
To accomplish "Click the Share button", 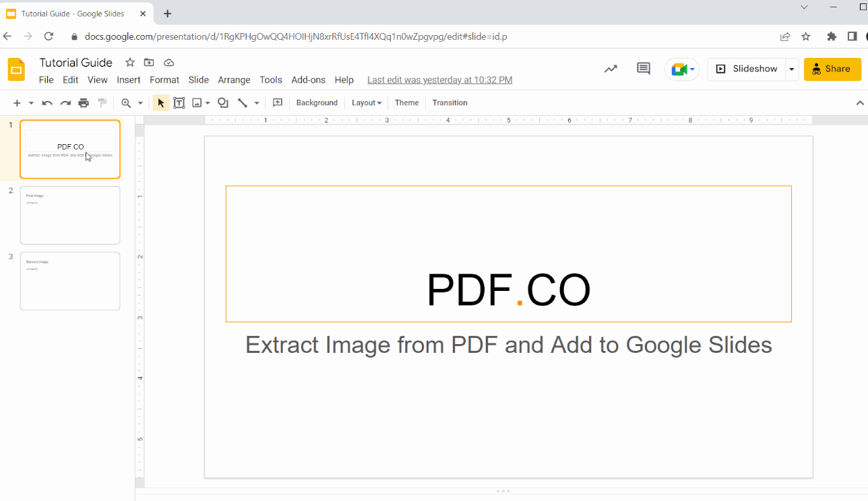I will (832, 69).
